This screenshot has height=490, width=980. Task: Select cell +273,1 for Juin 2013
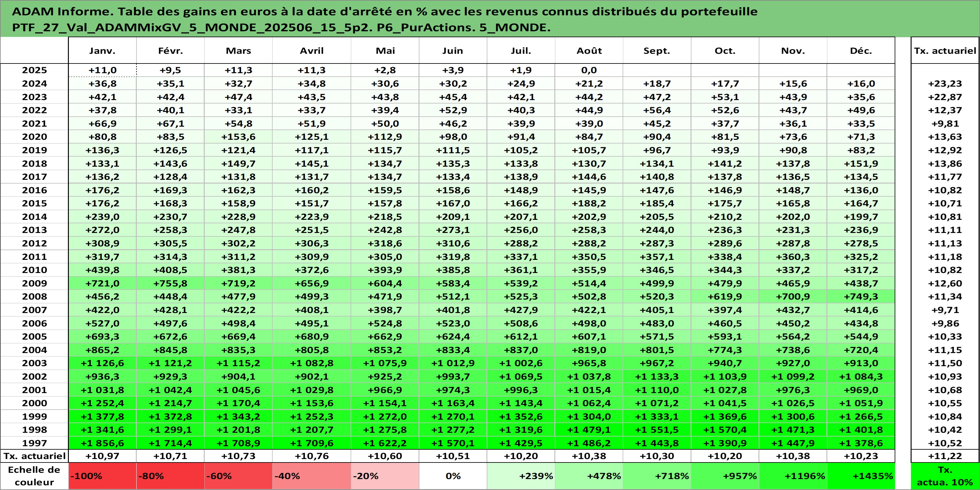tap(453, 230)
